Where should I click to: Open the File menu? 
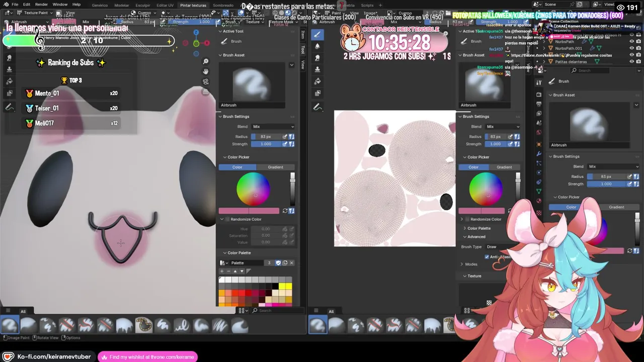coord(15,5)
